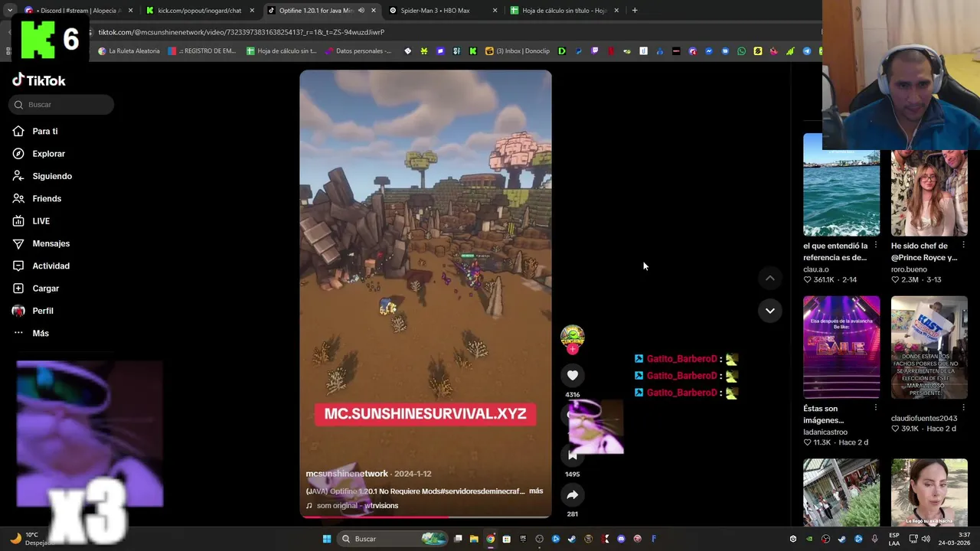
Task: Open more options for Éstas son imágenes video
Action: point(876,408)
